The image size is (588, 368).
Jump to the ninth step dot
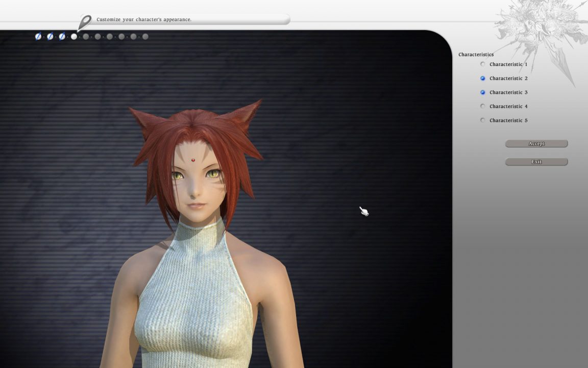pyautogui.click(x=134, y=36)
